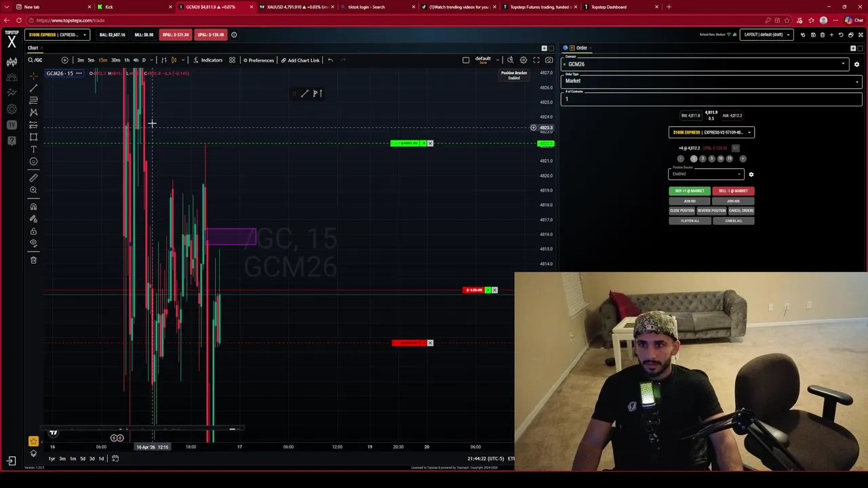Toggle the magnet snap mode
Image resolution: width=868 pixels, height=488 pixels.
pos(33,207)
